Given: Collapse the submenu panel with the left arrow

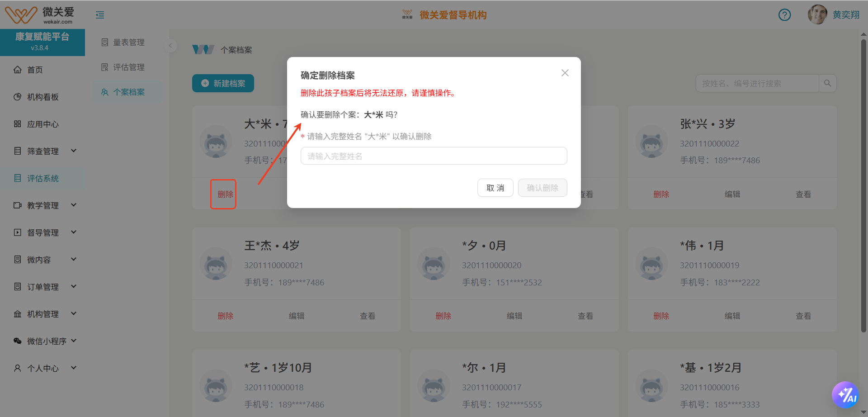Looking at the screenshot, I should pos(170,46).
